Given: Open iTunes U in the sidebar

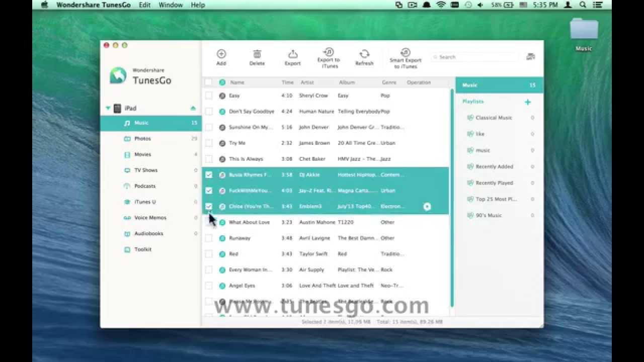Looking at the screenshot, I should [x=151, y=202].
